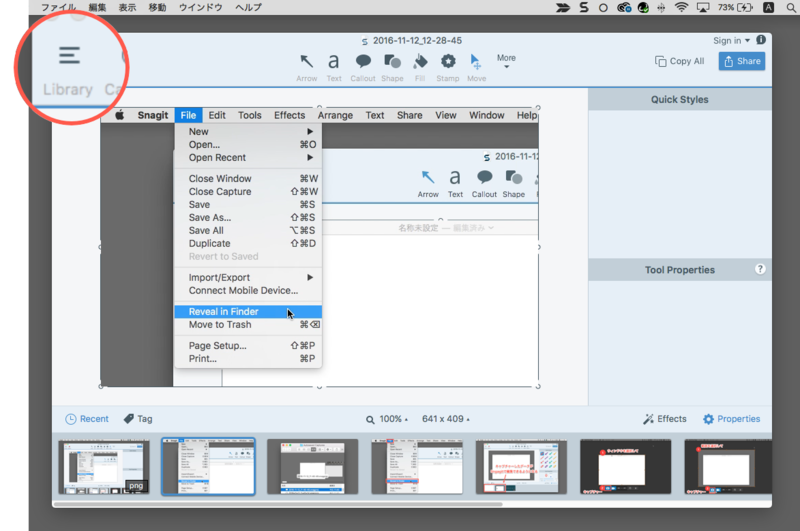Click the Copy All button
The height and width of the screenshot is (531, 800).
(x=680, y=61)
